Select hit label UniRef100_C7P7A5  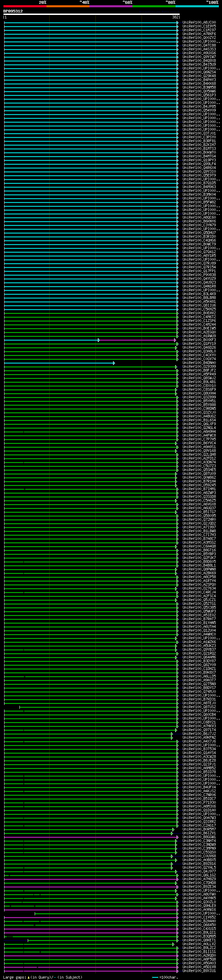pos(199,439)
